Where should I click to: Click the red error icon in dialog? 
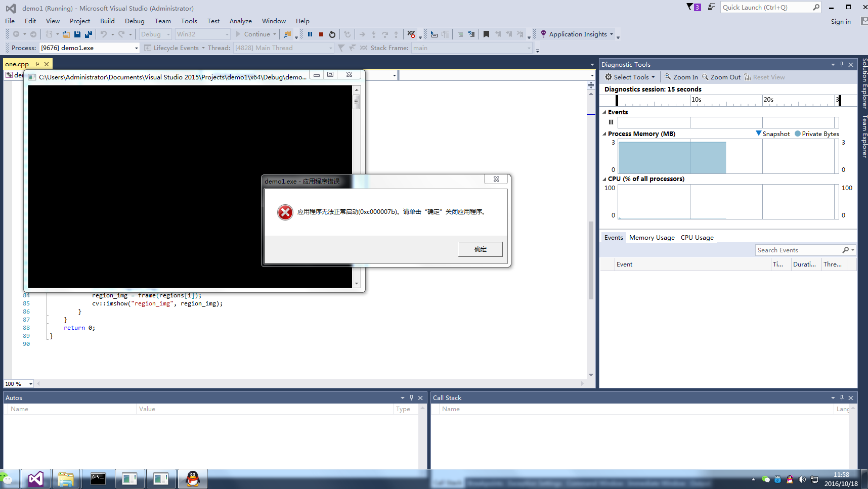(x=285, y=212)
